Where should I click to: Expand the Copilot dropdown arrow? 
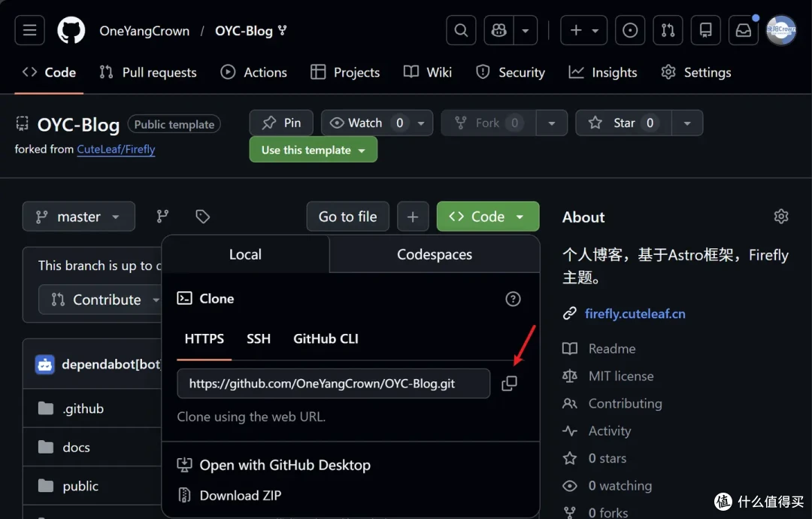[x=526, y=31]
